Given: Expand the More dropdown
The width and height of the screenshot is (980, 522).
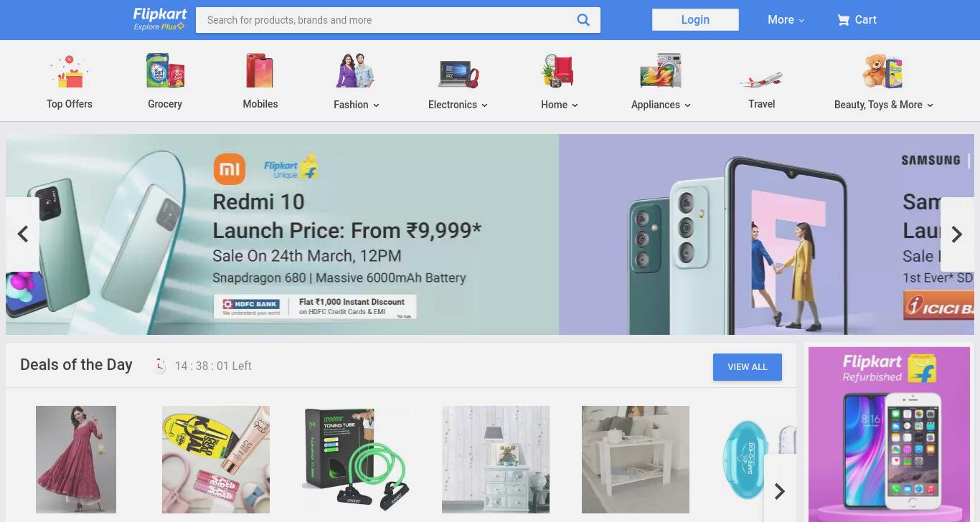Looking at the screenshot, I should tap(786, 20).
